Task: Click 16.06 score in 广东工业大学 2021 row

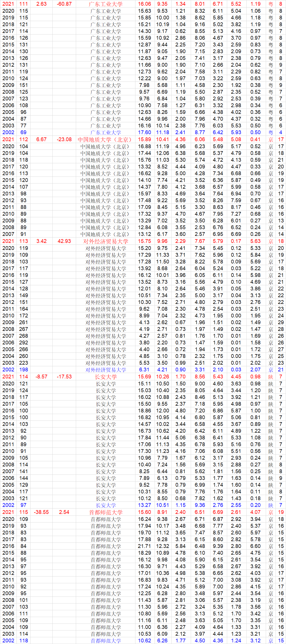Action: 145,4
